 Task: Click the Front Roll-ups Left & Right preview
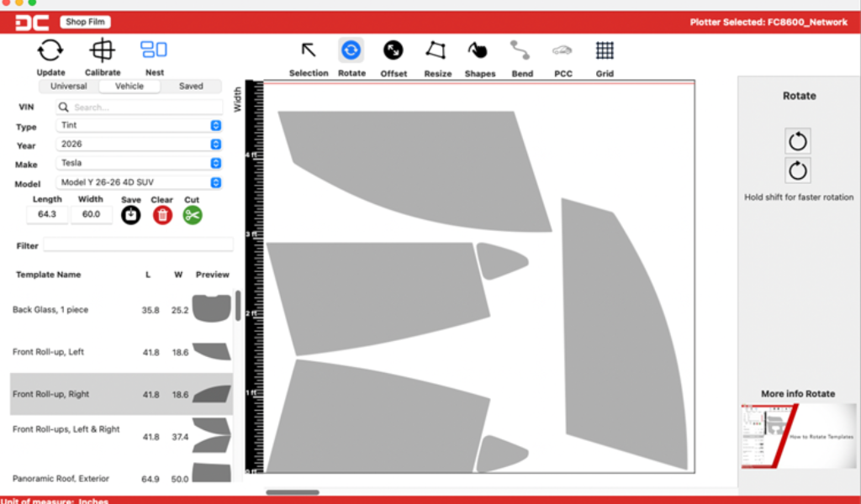[212, 435]
